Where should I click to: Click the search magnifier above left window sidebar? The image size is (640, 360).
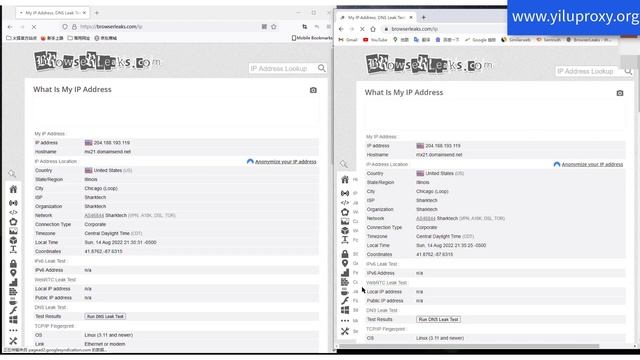[12, 174]
